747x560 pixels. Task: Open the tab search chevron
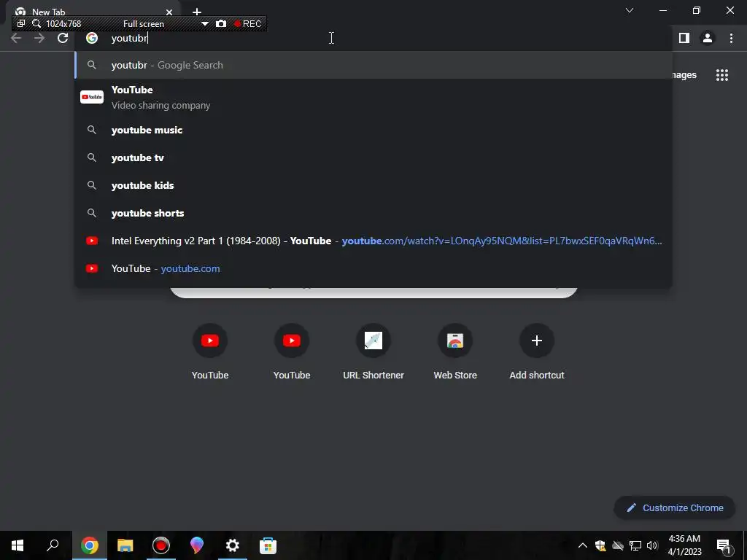pos(630,10)
